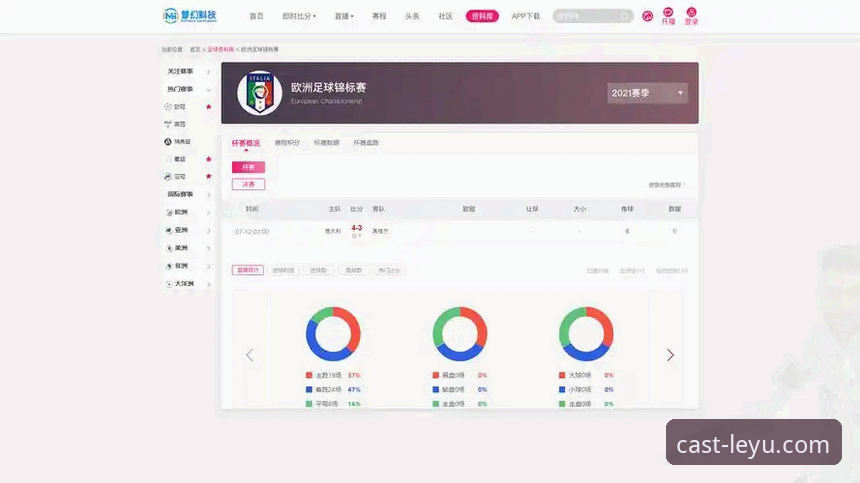Screen dimensions: 860x483
Task: Switch to the 杯赛概况 tab
Action: 246,143
